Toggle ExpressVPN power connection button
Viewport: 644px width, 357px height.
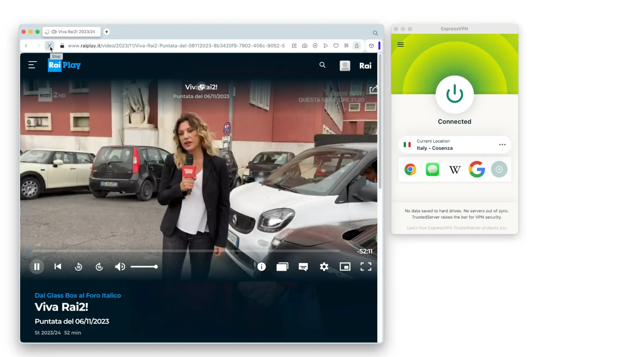454,94
